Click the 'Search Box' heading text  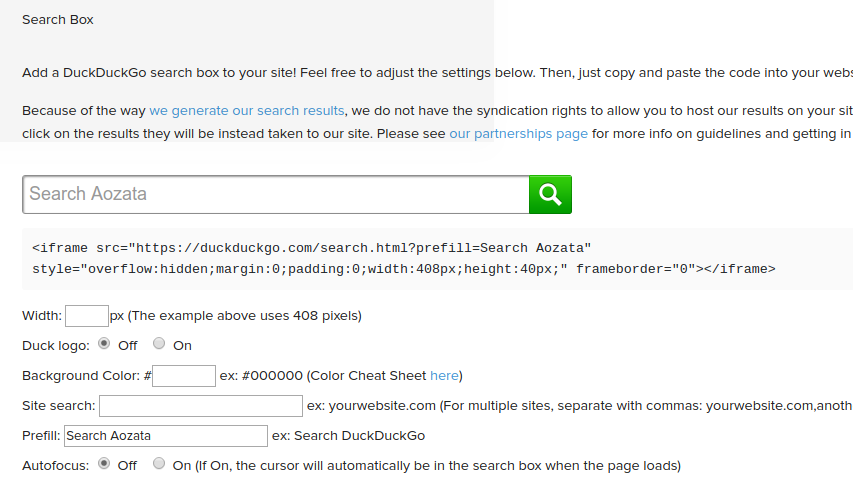coord(58,20)
